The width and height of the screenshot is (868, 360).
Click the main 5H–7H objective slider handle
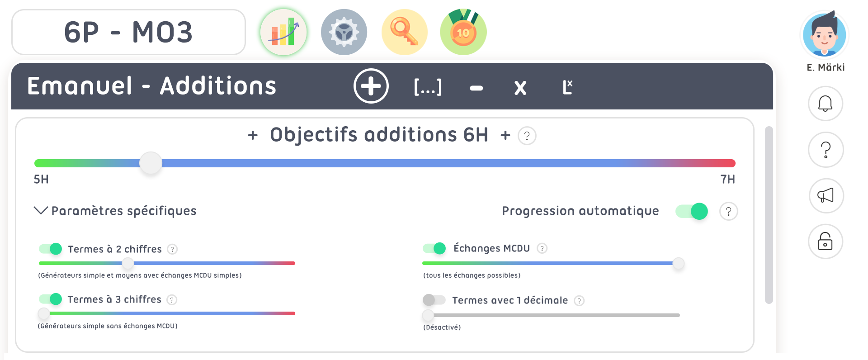click(x=151, y=163)
